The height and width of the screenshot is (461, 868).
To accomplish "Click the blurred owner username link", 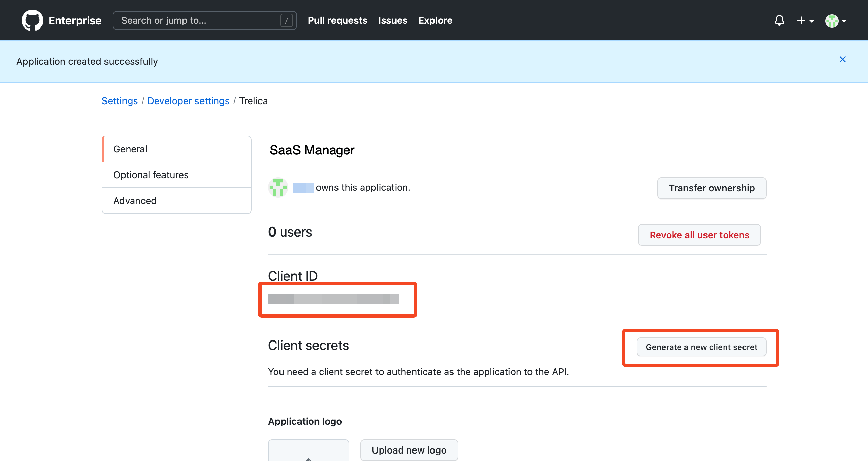I will pyautogui.click(x=303, y=188).
